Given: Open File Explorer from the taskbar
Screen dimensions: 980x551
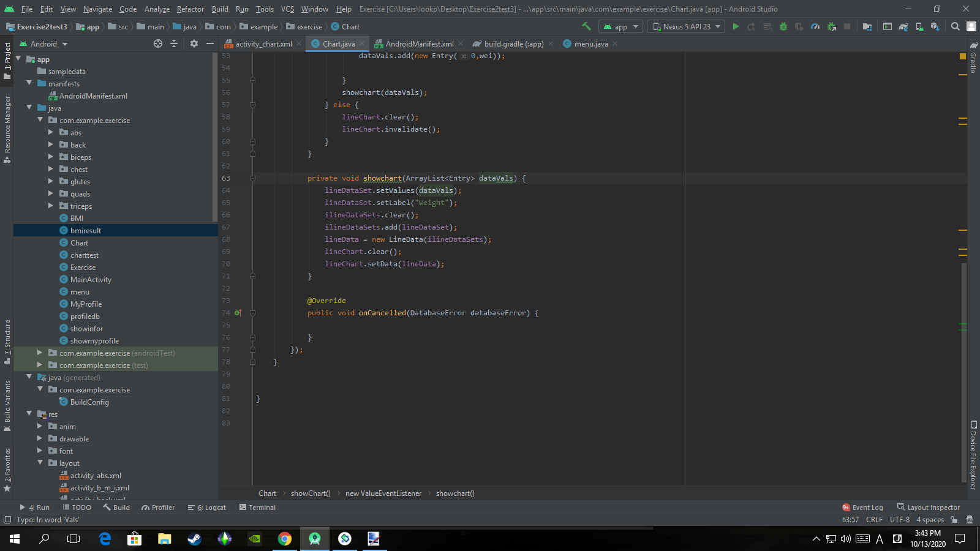Looking at the screenshot, I should tap(165, 539).
